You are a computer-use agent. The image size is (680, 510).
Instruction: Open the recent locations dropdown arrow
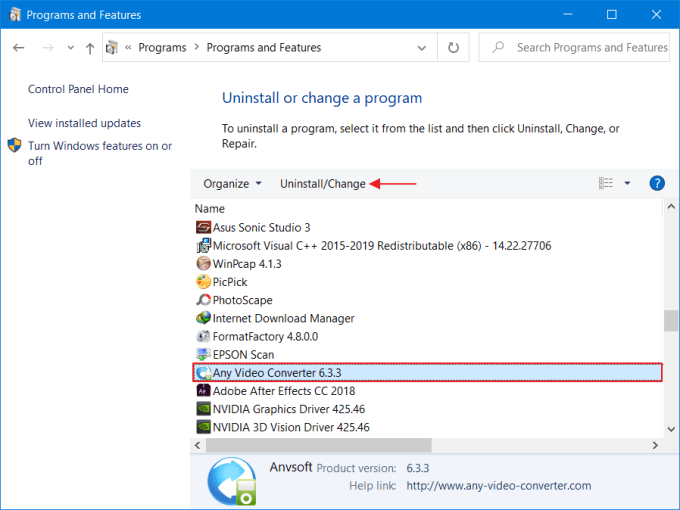point(71,48)
